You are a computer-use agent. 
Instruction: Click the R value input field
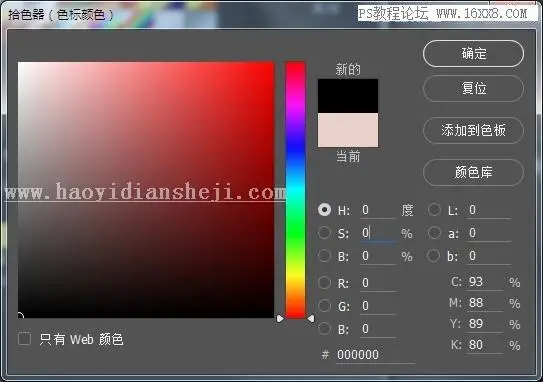pyautogui.click(x=377, y=283)
